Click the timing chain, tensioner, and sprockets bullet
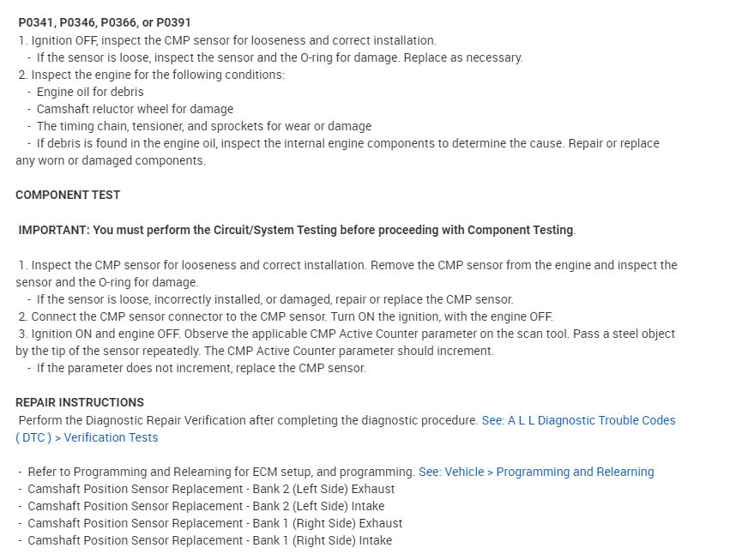Screen dimensions: 742x560 point(203,126)
